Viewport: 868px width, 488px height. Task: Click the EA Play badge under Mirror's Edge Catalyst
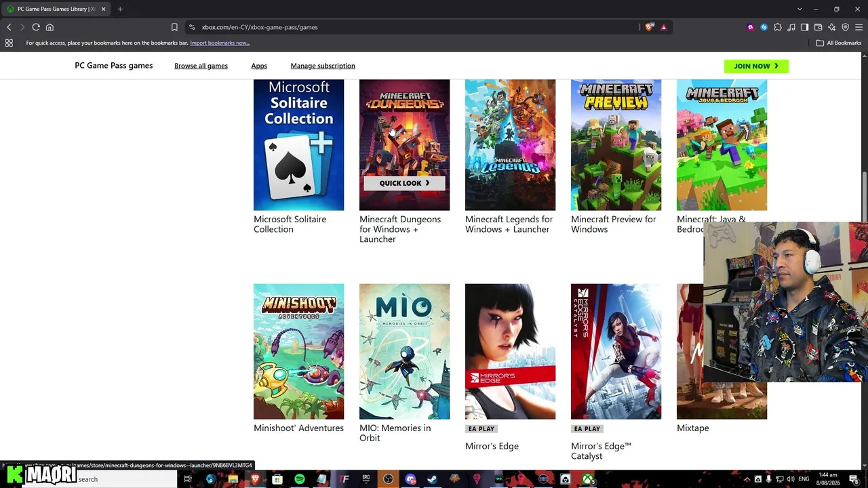pyautogui.click(x=587, y=429)
